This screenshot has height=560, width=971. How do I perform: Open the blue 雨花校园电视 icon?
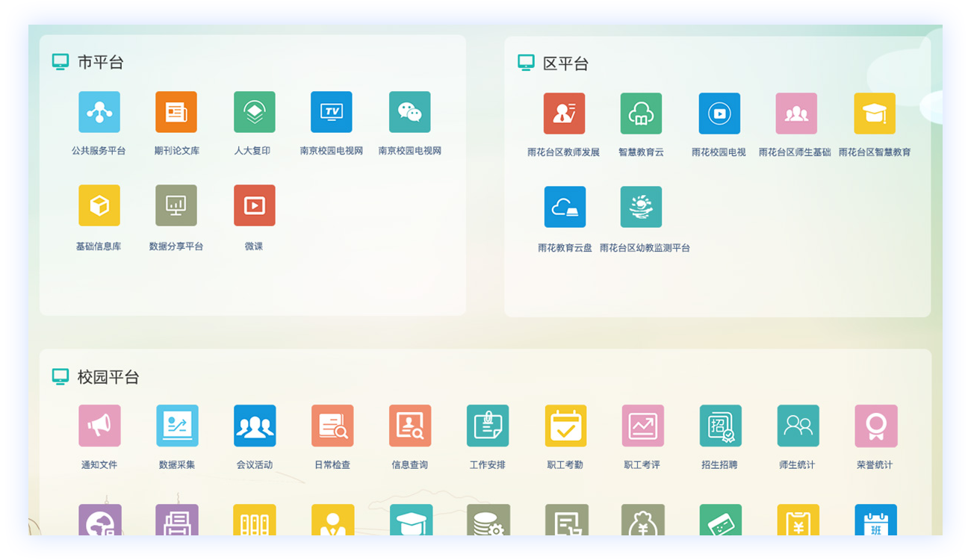pyautogui.click(x=719, y=113)
